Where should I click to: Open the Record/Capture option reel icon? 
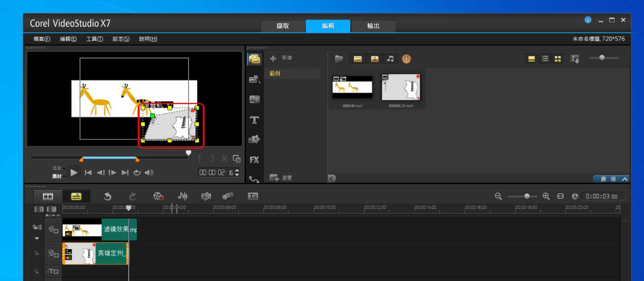158,196
